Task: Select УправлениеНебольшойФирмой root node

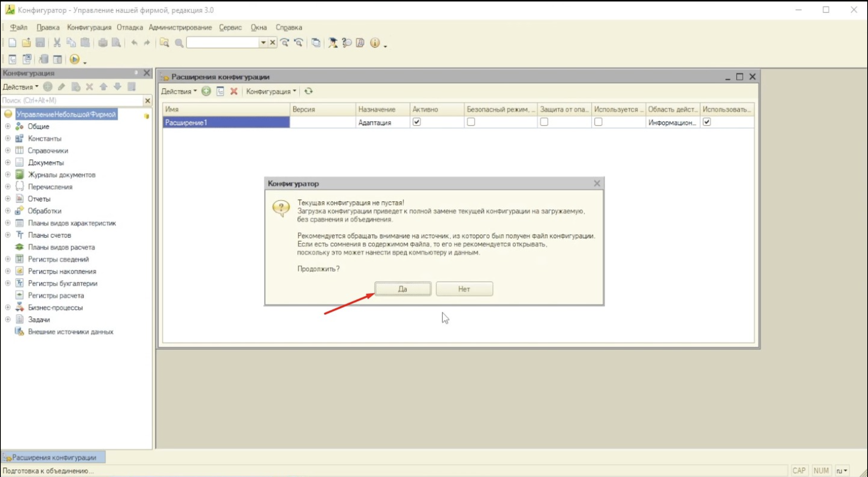Action: tap(66, 114)
